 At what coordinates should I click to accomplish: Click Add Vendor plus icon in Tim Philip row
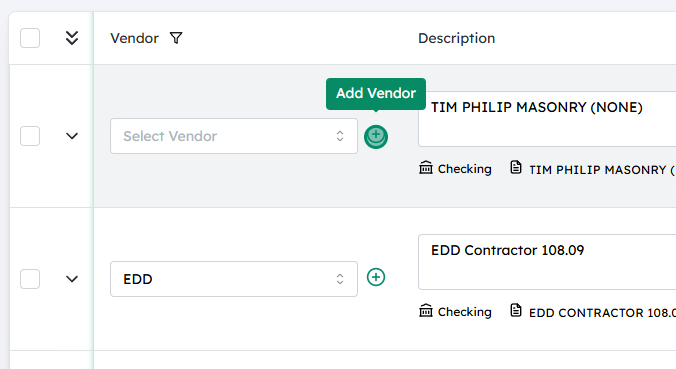coord(376,137)
